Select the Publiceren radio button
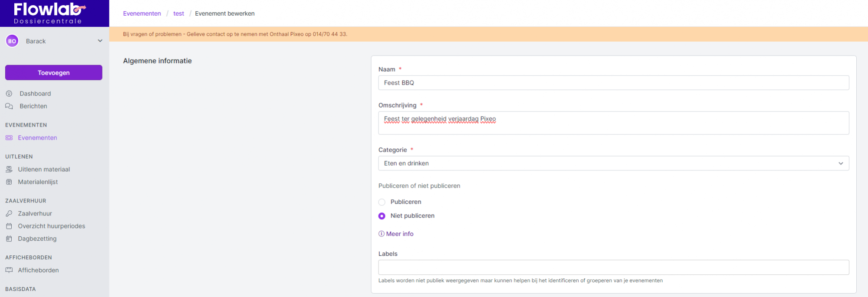Image resolution: width=868 pixels, height=297 pixels. click(x=382, y=202)
